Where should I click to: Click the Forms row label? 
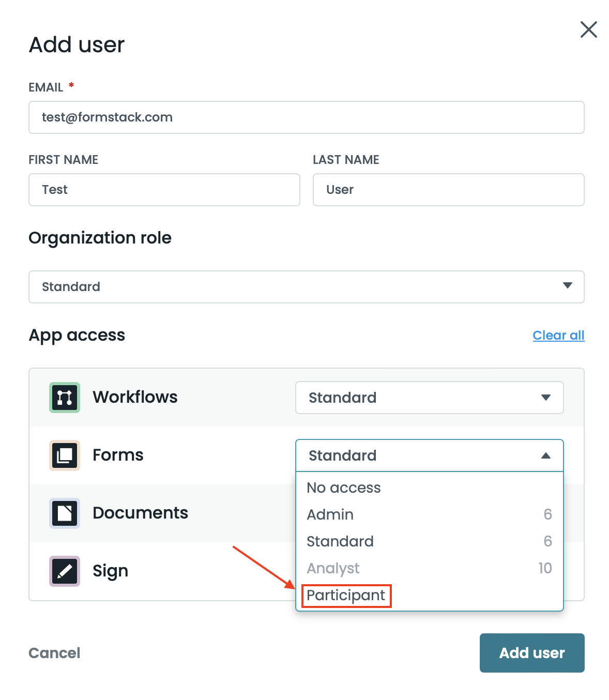point(118,455)
